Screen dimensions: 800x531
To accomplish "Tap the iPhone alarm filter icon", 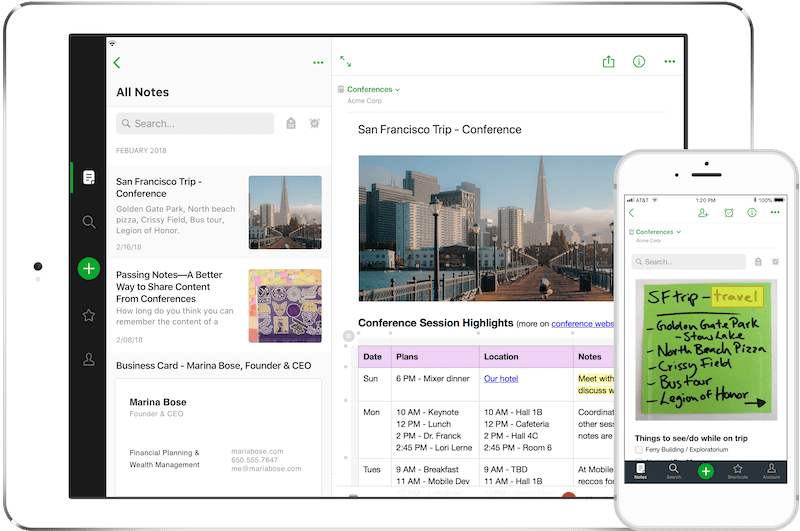I will point(776,262).
